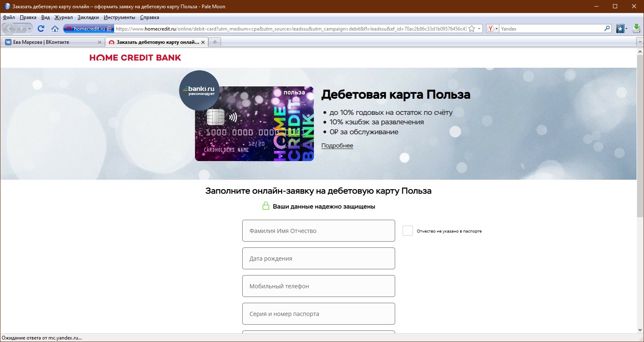
Task: Open the Downloads panel
Action: (x=636, y=28)
